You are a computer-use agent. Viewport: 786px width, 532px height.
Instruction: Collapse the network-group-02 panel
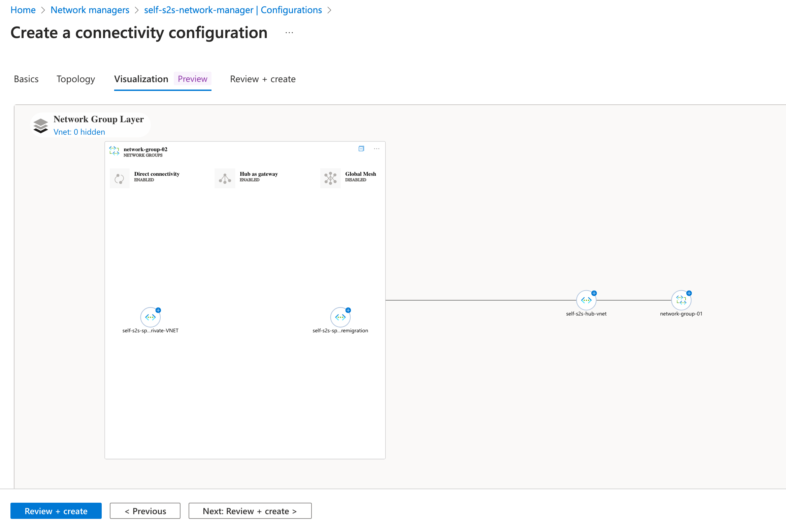tap(361, 149)
